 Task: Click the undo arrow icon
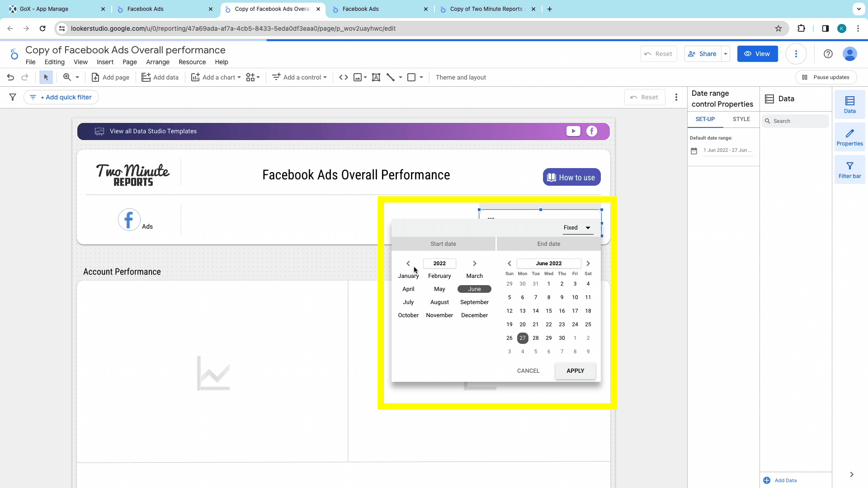10,77
